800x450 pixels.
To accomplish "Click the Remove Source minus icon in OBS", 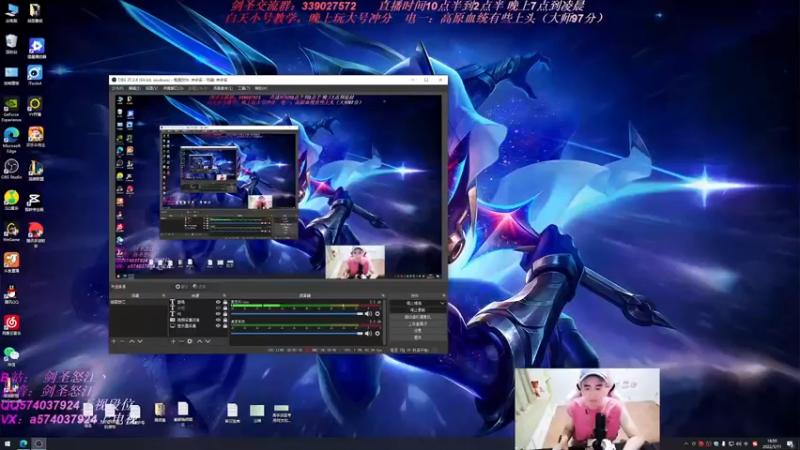I will pos(181,341).
